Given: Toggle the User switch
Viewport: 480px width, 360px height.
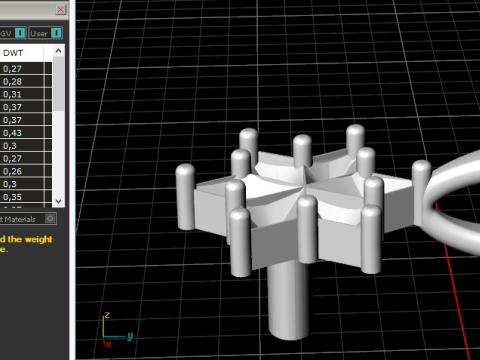Looking at the screenshot, I should click(56, 33).
